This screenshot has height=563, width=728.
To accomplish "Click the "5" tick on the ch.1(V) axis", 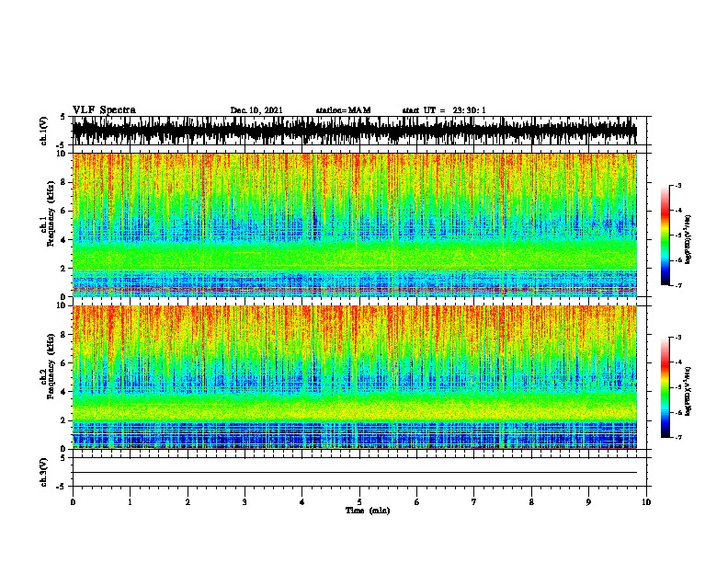I will [x=63, y=117].
